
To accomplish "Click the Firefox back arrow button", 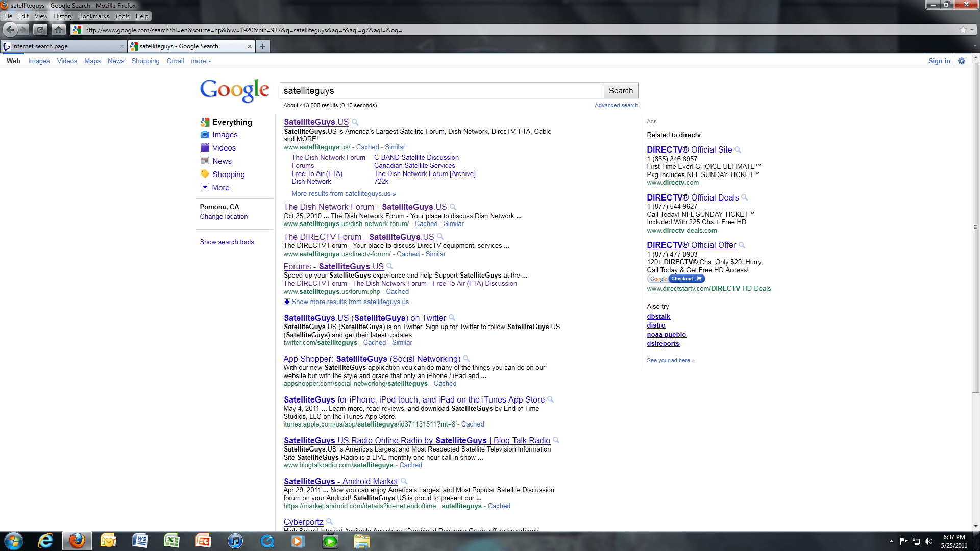I will [x=10, y=30].
